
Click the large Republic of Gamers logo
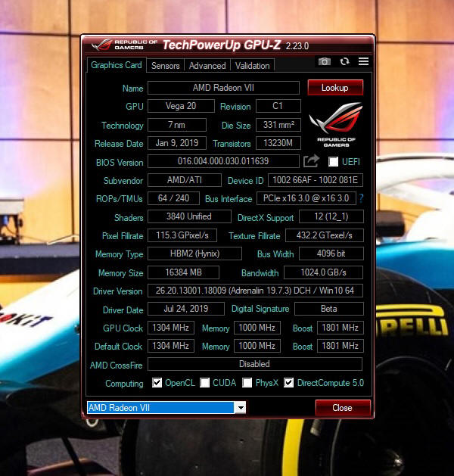(x=336, y=125)
